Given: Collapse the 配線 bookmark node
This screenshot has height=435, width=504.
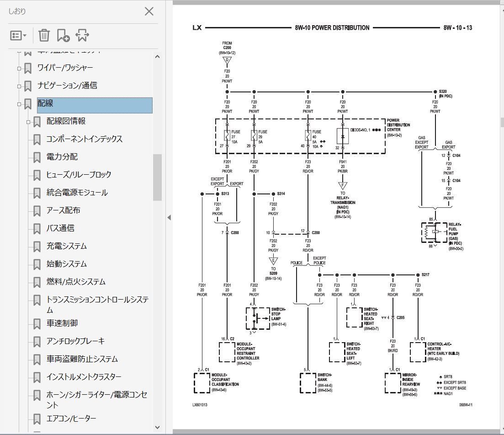Looking at the screenshot, I should [19, 104].
